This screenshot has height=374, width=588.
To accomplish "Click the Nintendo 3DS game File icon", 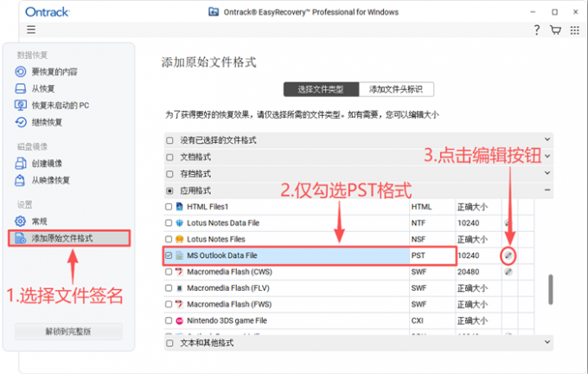I will (180, 320).
